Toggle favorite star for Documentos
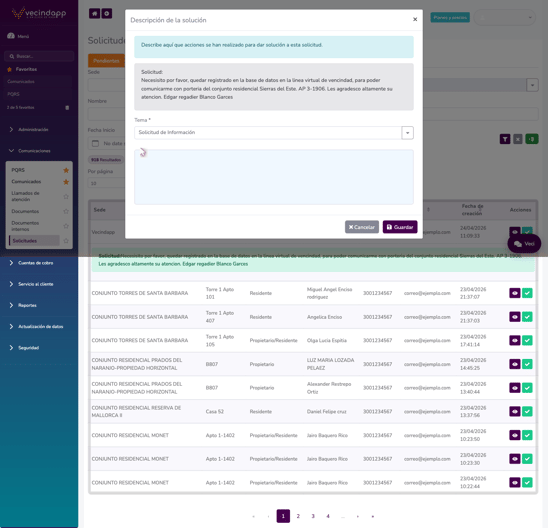 [x=66, y=211]
